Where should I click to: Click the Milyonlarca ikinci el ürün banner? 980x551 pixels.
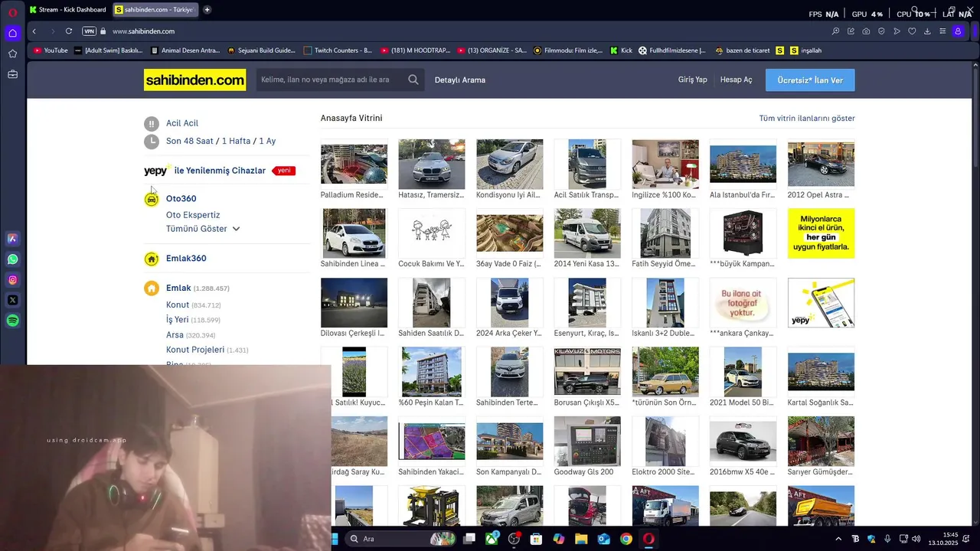pyautogui.click(x=821, y=233)
